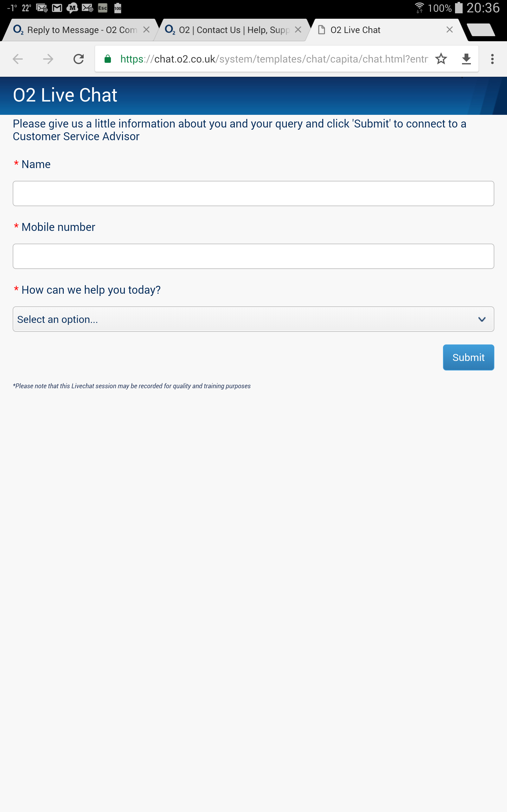This screenshot has width=507, height=812.
Task: Click the download page icon
Action: (x=466, y=59)
